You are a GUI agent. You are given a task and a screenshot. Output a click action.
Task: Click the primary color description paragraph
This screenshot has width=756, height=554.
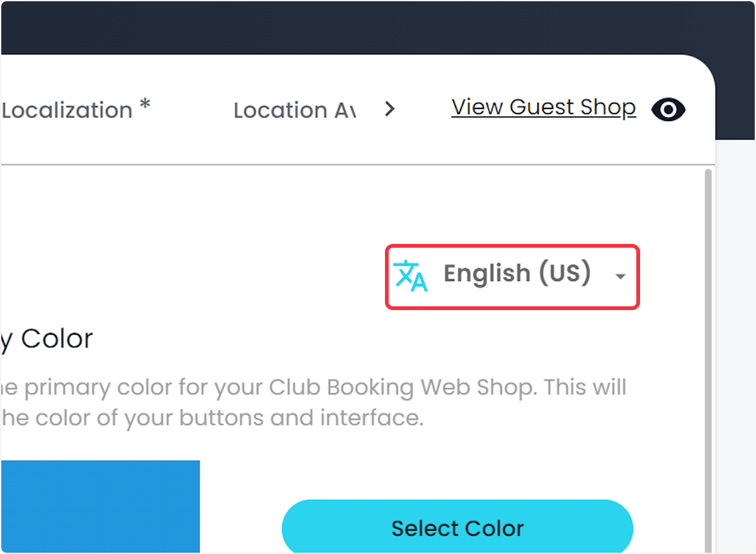(313, 402)
